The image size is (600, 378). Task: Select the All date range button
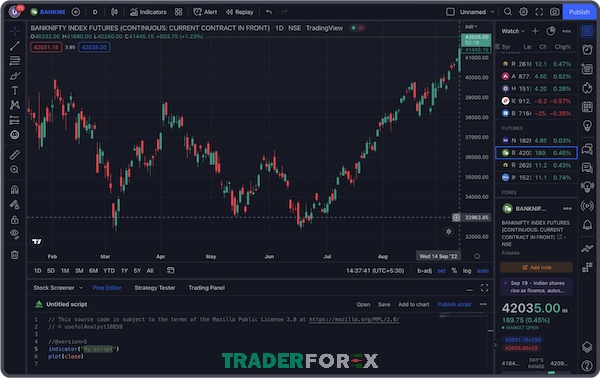(150, 270)
